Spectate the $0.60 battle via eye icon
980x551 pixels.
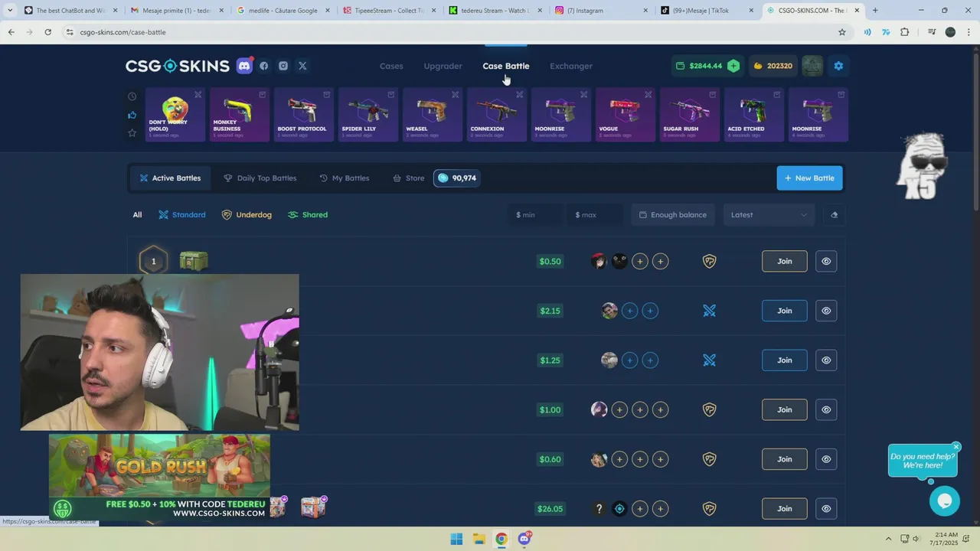[x=826, y=459]
